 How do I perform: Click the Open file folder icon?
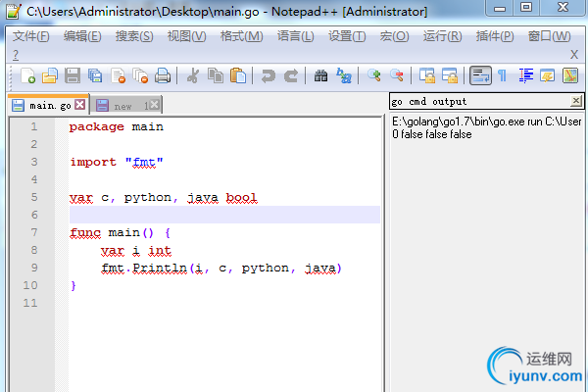click(50, 75)
